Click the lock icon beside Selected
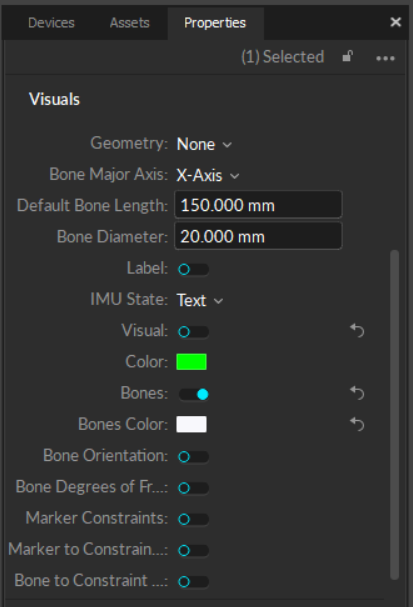This screenshot has width=413, height=607. [x=348, y=57]
